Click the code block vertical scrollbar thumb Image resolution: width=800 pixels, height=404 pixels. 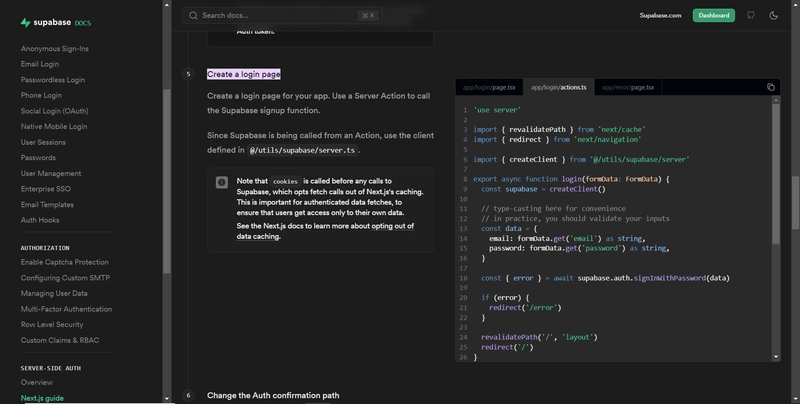[776, 174]
